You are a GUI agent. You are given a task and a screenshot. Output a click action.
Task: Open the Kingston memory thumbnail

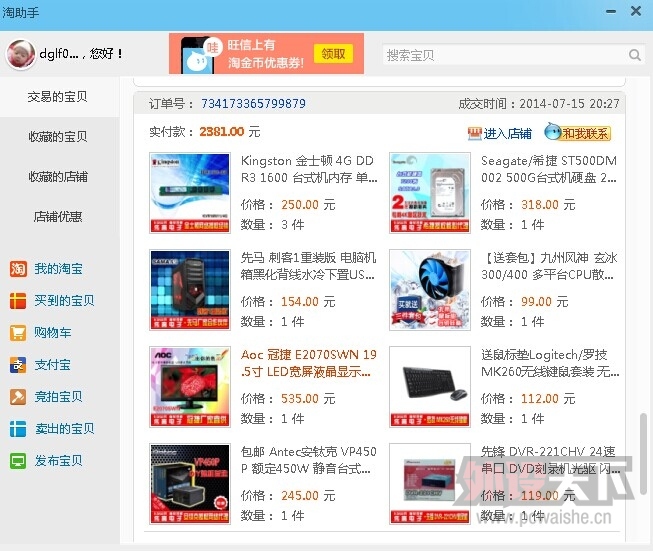pyautogui.click(x=190, y=192)
